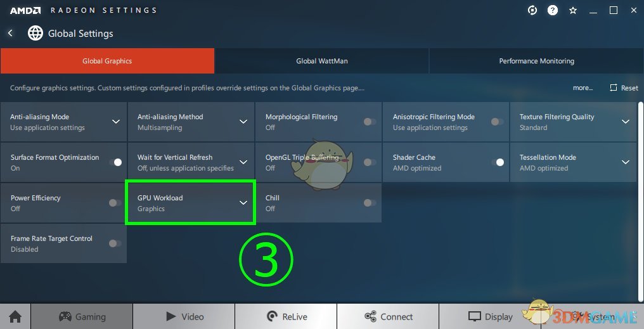Toggle Anisotropic Filtering Mode switch
This screenshot has height=329, width=644.
click(497, 122)
